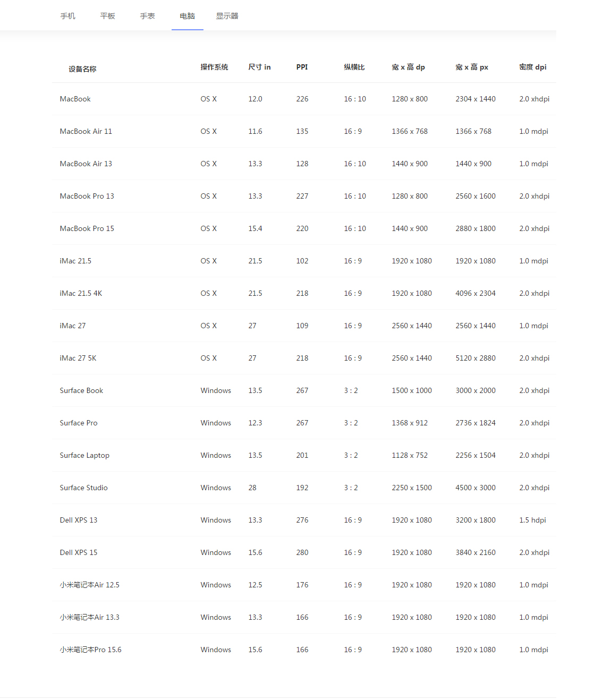Click the iMac 21.5 4K device name
Image resolution: width=603 pixels, height=700 pixels.
pyautogui.click(x=81, y=293)
